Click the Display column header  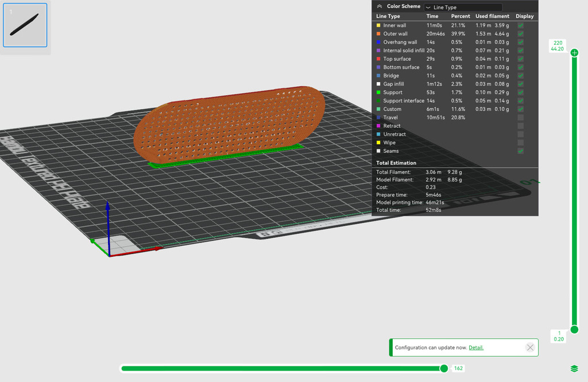(x=525, y=16)
